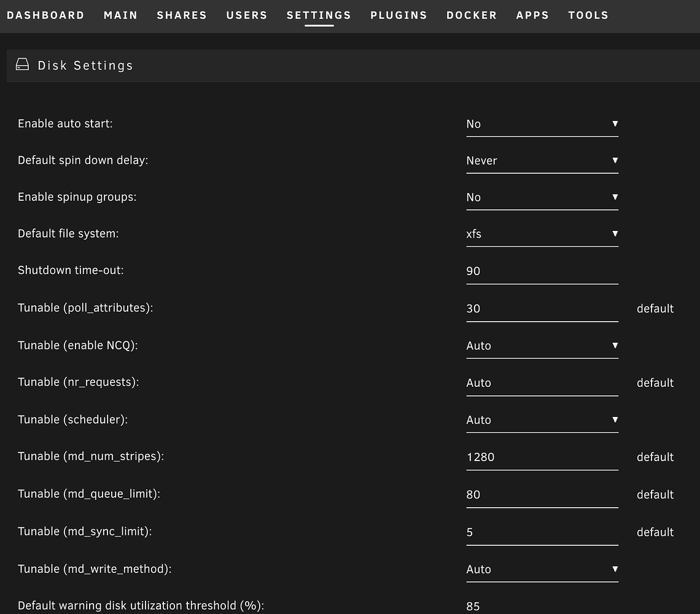The height and width of the screenshot is (614, 700).
Task: Switch to the DASHBOARD tab
Action: coord(45,15)
